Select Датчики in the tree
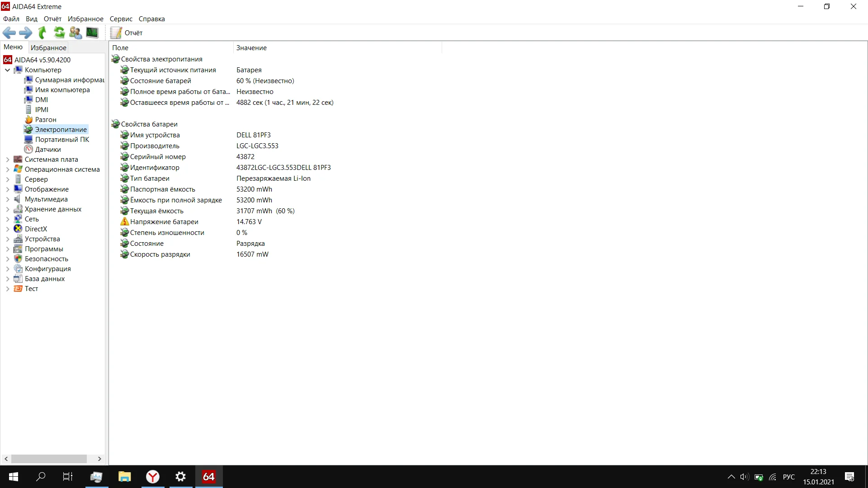This screenshot has height=488, width=868. tap(48, 150)
